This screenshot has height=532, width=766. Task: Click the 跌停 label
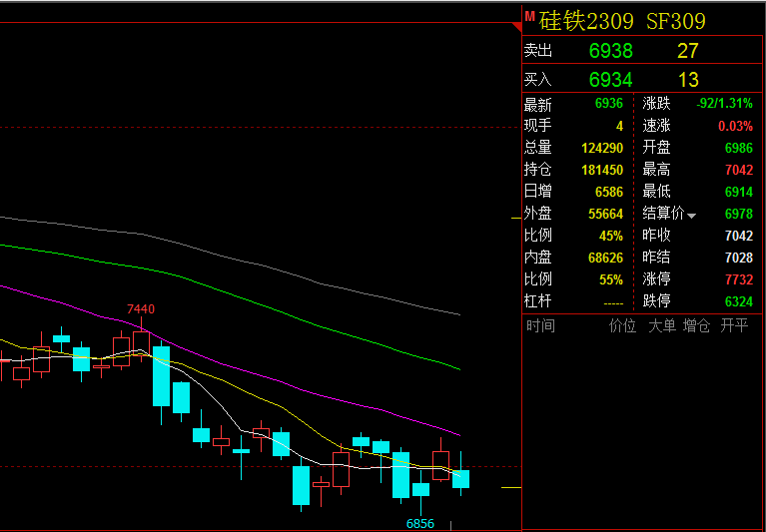(656, 301)
